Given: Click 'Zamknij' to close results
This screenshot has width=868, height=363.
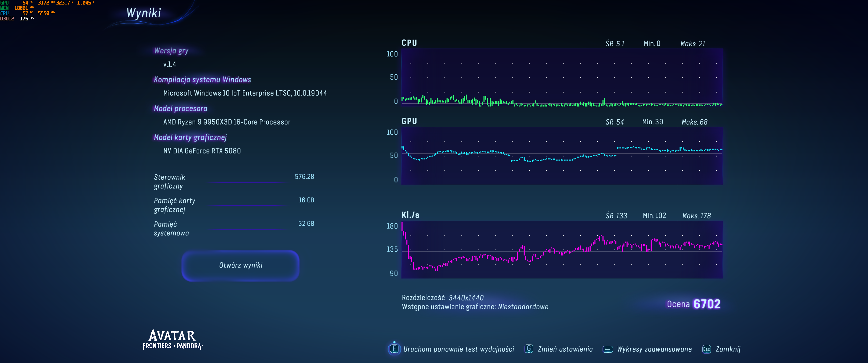Looking at the screenshot, I should pyautogui.click(x=728, y=349).
